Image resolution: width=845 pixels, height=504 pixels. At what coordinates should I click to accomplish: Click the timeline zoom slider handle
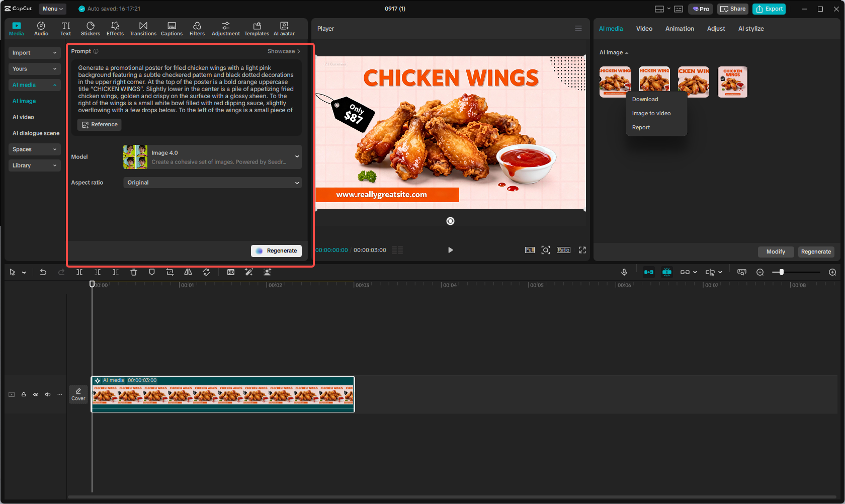click(781, 272)
